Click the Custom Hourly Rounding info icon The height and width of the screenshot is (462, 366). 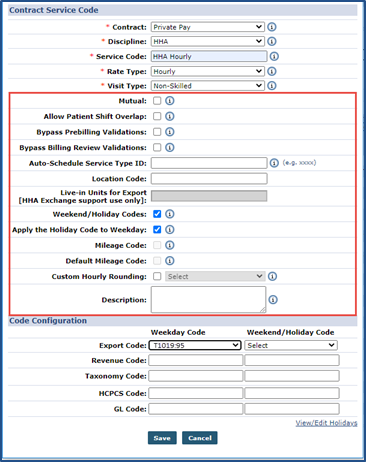(272, 276)
